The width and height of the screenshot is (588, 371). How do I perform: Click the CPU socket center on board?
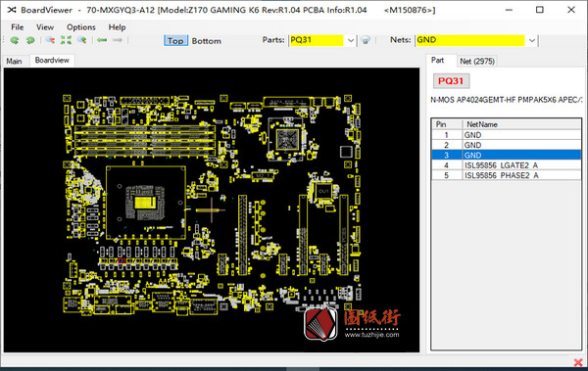tap(145, 203)
